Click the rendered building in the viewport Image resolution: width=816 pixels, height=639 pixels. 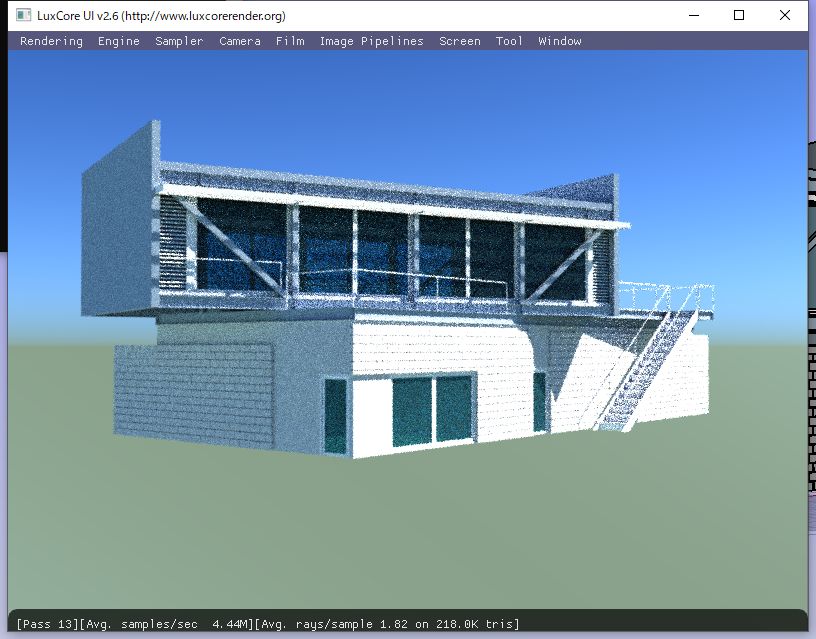click(x=397, y=291)
